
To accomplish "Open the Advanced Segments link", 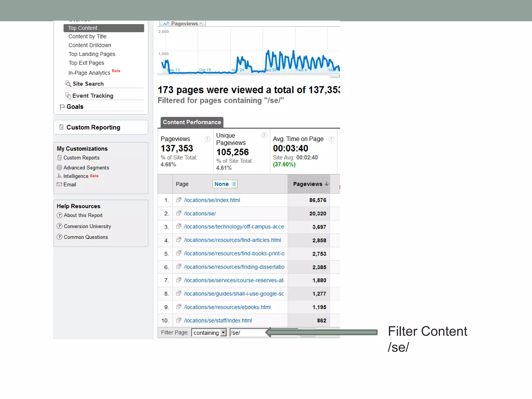I will point(86,168).
